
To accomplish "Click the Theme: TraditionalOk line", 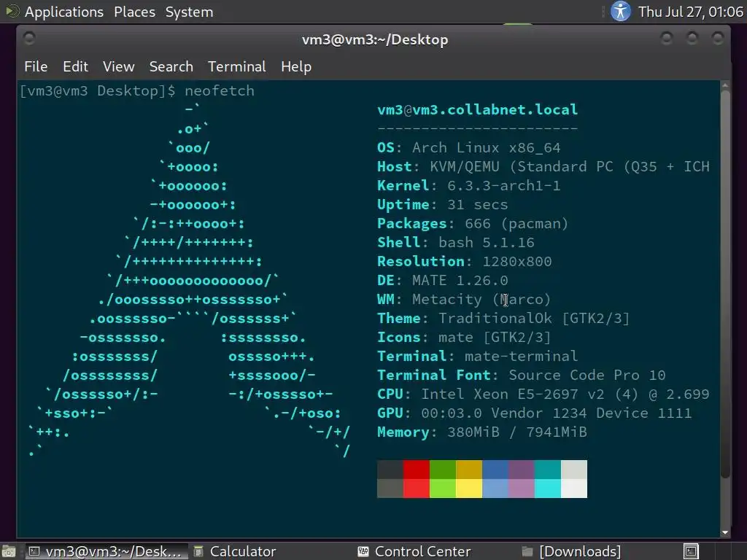I will [503, 318].
